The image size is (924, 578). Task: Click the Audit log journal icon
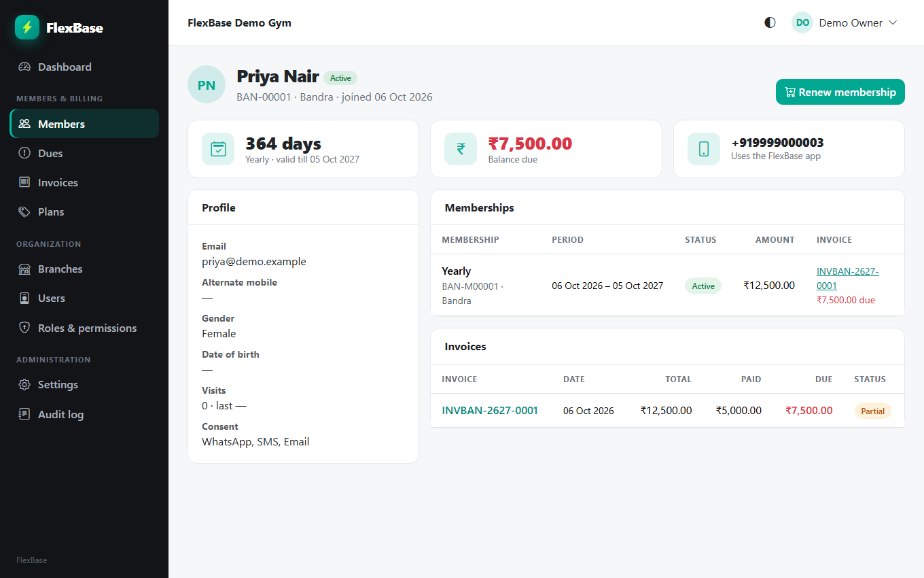[x=24, y=414]
